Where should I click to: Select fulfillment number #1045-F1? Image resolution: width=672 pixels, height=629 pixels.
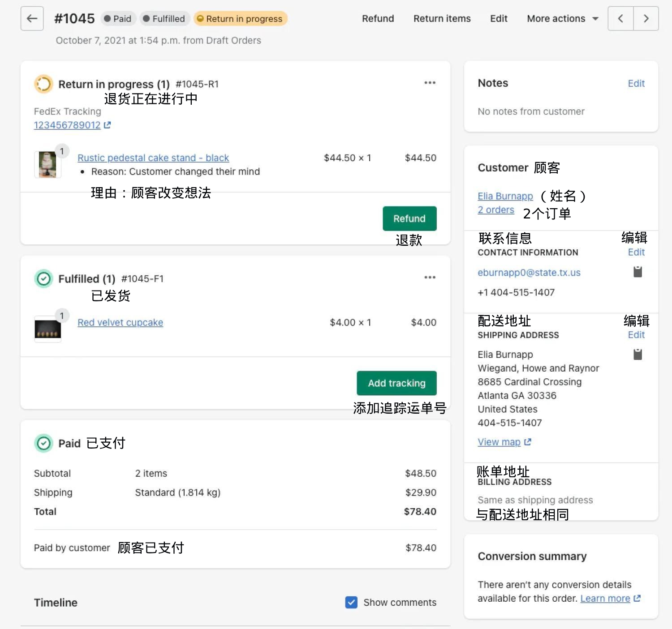tap(142, 278)
